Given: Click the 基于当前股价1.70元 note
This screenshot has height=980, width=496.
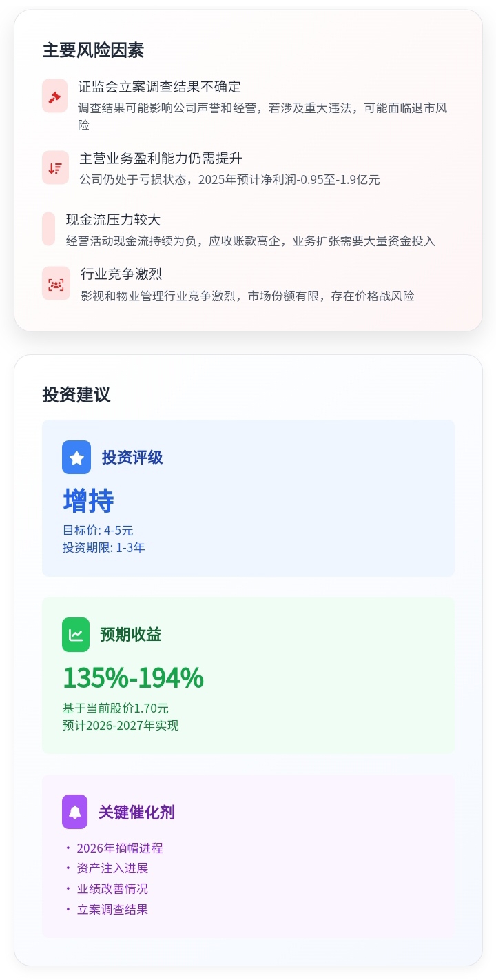Looking at the screenshot, I should [115, 708].
